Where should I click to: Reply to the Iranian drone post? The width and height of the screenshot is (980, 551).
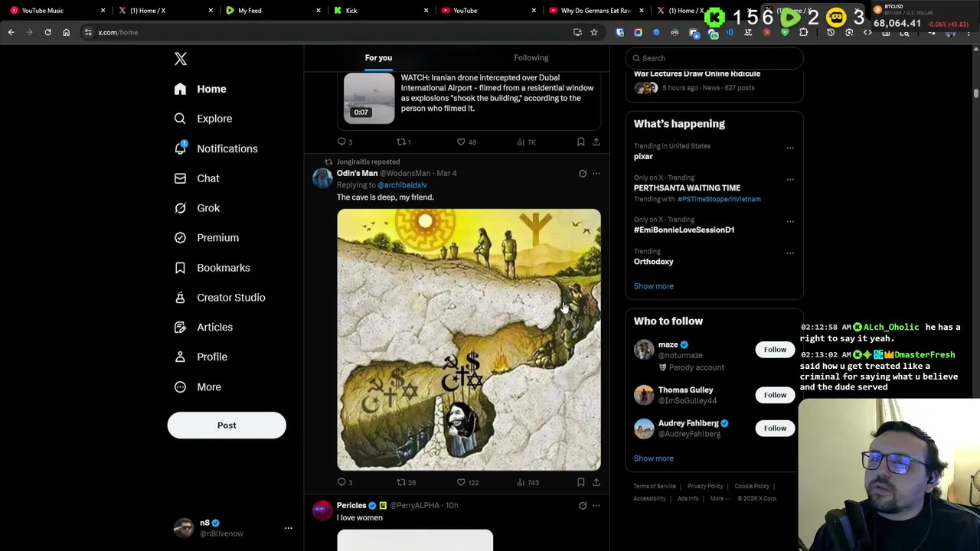pos(345,142)
